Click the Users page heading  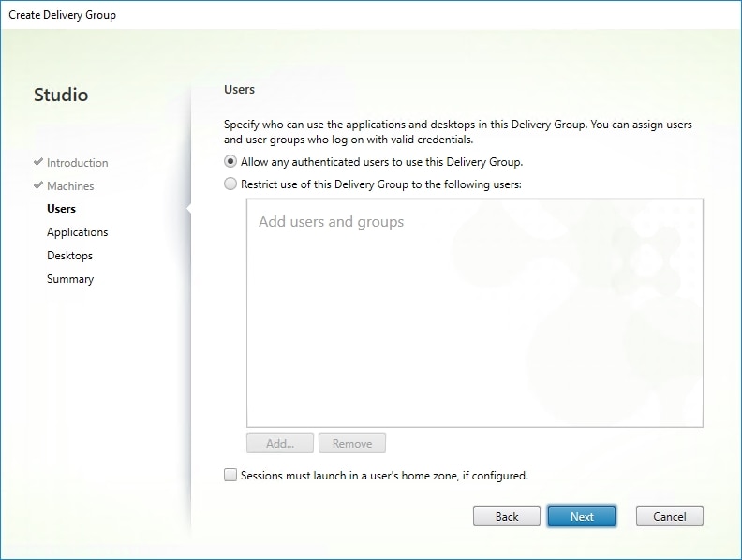pos(240,89)
